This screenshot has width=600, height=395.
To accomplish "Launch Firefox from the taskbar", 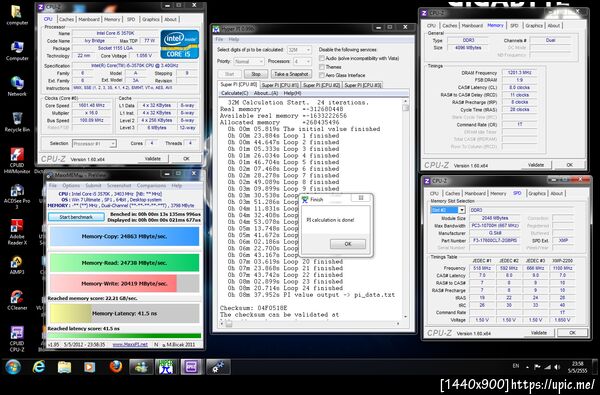I will pos(116,367).
